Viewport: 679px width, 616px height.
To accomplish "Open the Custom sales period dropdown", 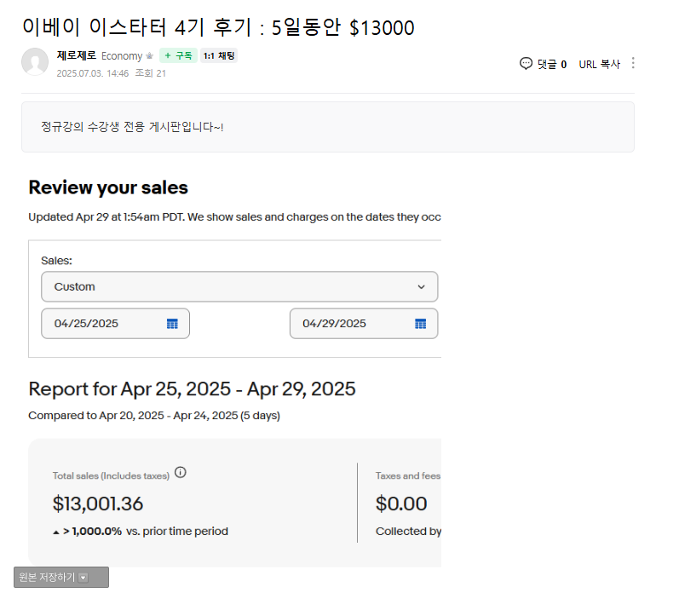I will [x=239, y=287].
